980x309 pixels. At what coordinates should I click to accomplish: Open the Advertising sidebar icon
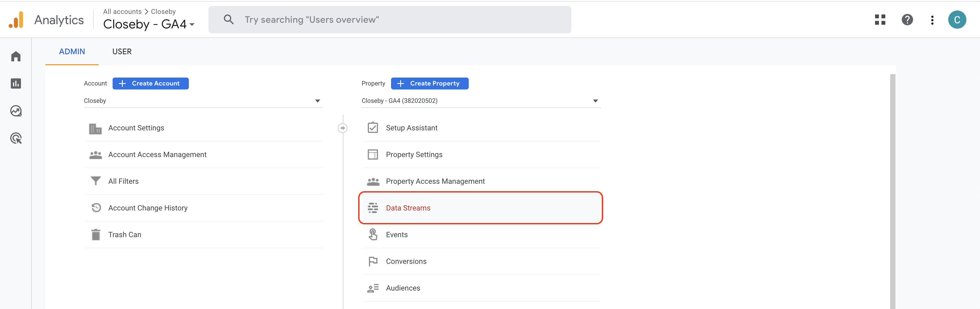(x=16, y=138)
